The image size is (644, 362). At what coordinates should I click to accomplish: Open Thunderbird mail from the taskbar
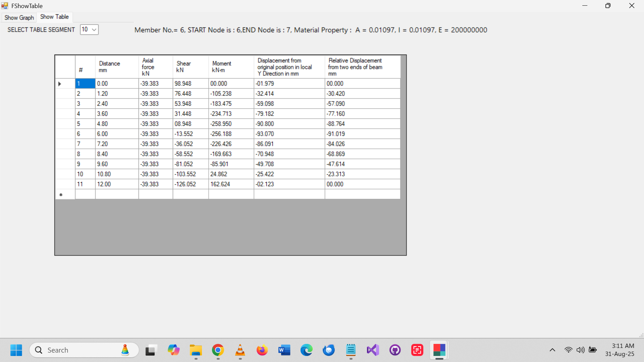tap(329, 350)
